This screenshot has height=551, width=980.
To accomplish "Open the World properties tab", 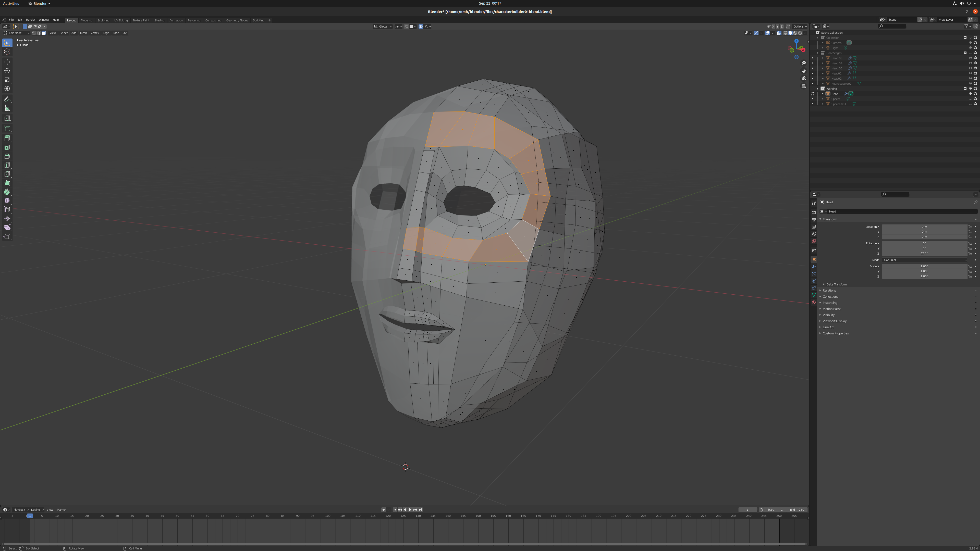I will (814, 241).
